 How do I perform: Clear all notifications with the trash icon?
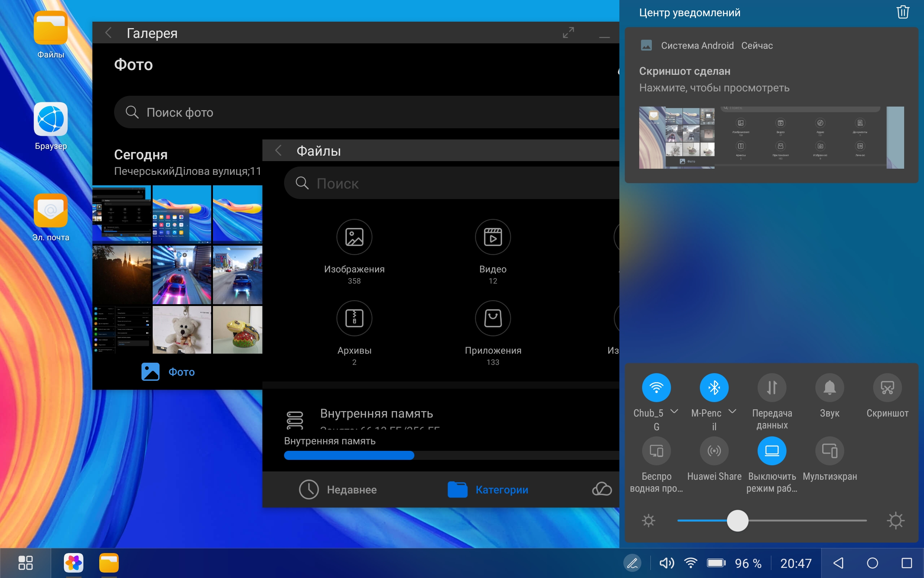point(903,12)
